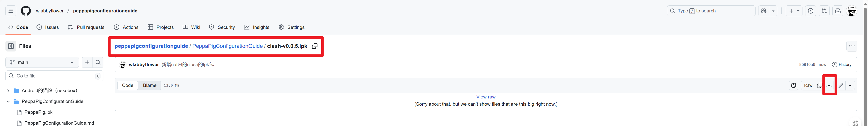The height and width of the screenshot is (126, 868).
Task: Search files with magnifier in Files panel
Action: point(98,62)
